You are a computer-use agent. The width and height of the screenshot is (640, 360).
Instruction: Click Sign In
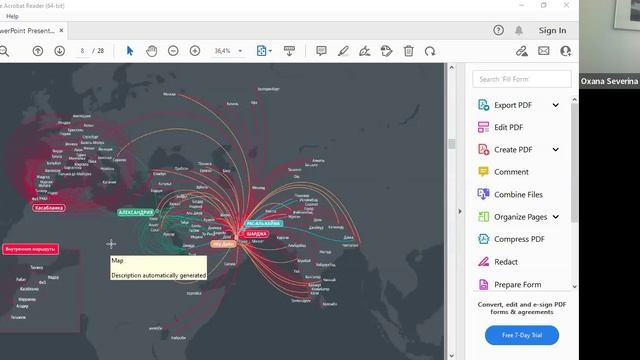(552, 30)
